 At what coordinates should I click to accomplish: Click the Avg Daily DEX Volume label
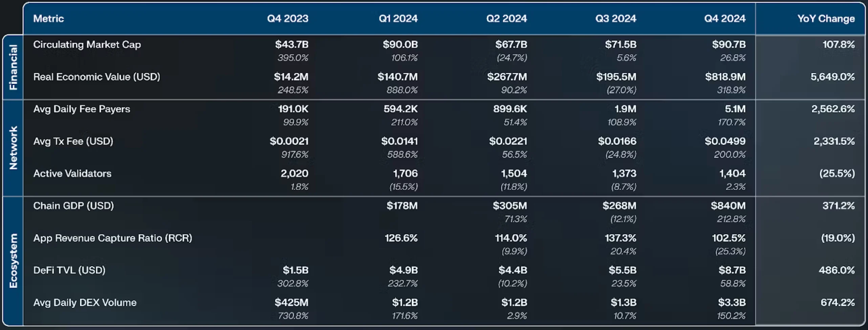tap(85, 303)
